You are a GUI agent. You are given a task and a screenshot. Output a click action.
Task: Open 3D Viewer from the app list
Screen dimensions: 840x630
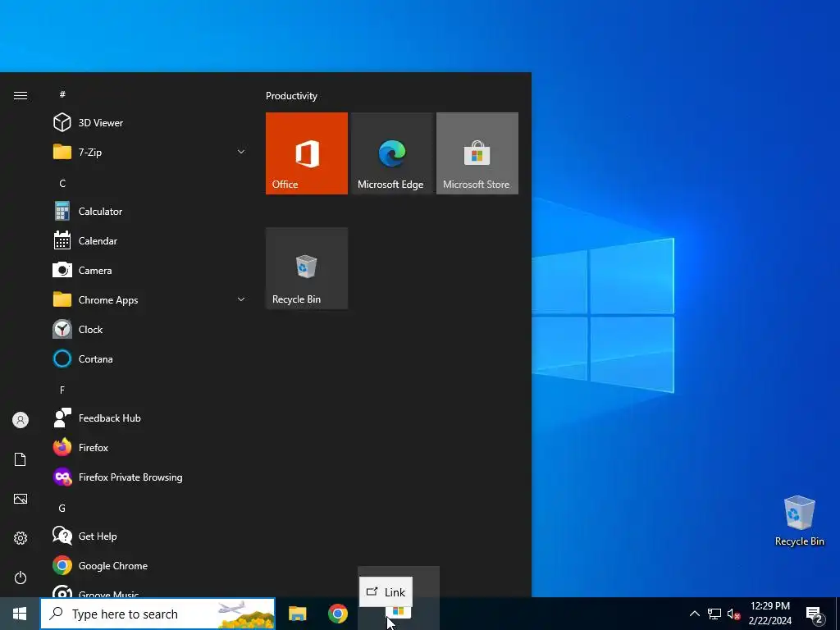[150, 123]
